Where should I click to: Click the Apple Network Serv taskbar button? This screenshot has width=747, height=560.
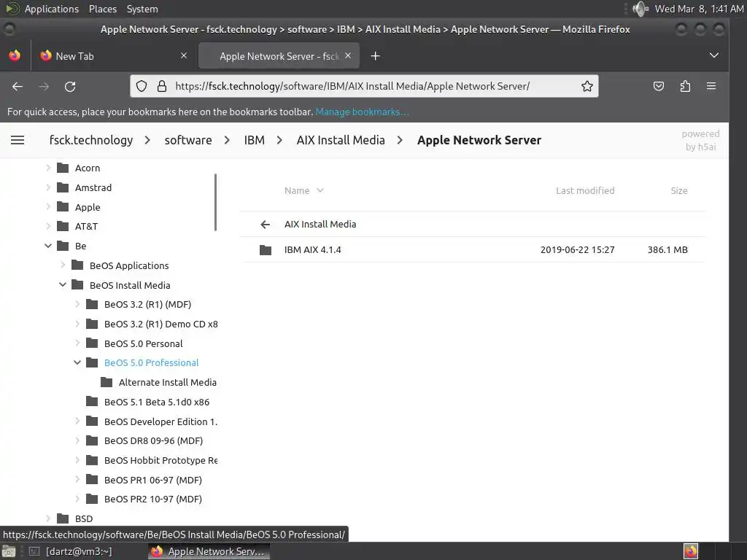click(x=209, y=551)
